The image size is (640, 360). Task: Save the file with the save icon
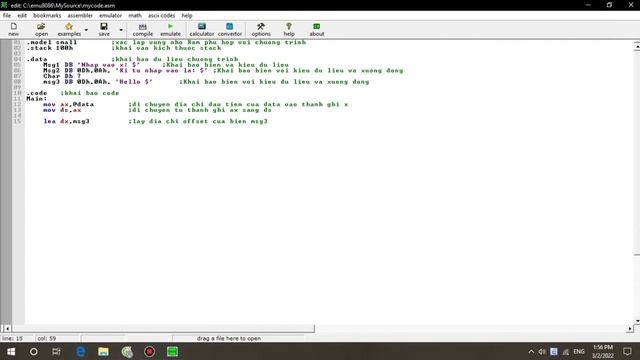[104, 29]
